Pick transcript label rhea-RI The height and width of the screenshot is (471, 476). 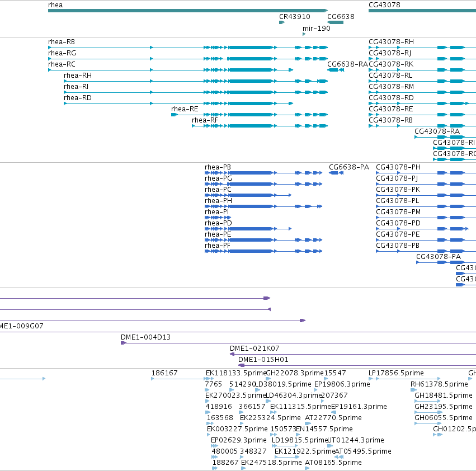click(76, 87)
